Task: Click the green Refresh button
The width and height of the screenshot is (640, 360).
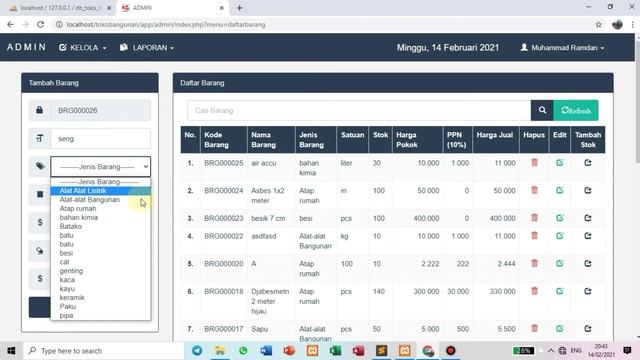Action: point(576,110)
